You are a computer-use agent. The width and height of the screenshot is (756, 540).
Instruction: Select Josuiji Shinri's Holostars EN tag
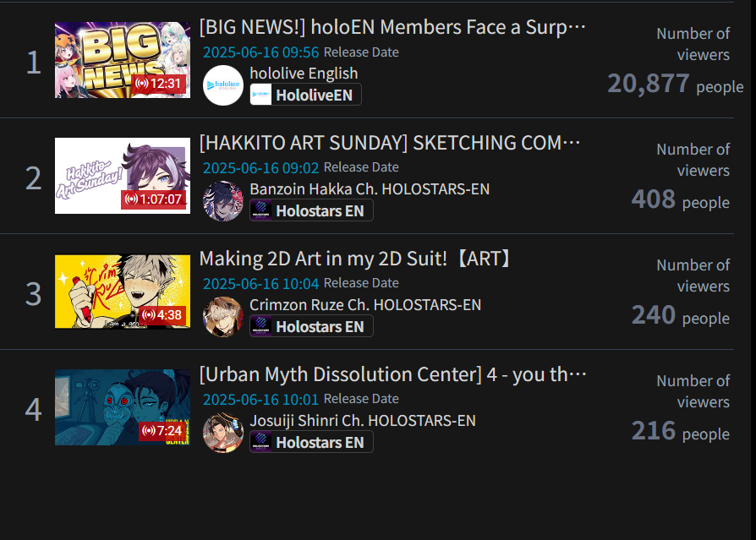pyautogui.click(x=311, y=442)
